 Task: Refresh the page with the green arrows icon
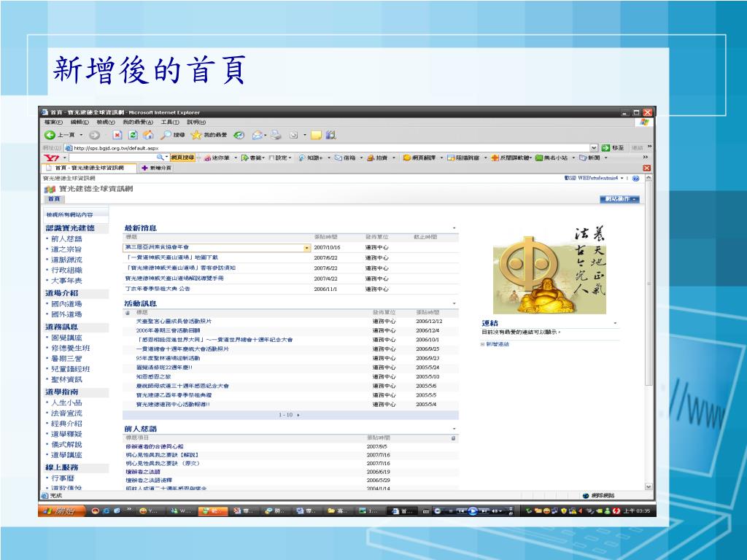click(x=133, y=135)
